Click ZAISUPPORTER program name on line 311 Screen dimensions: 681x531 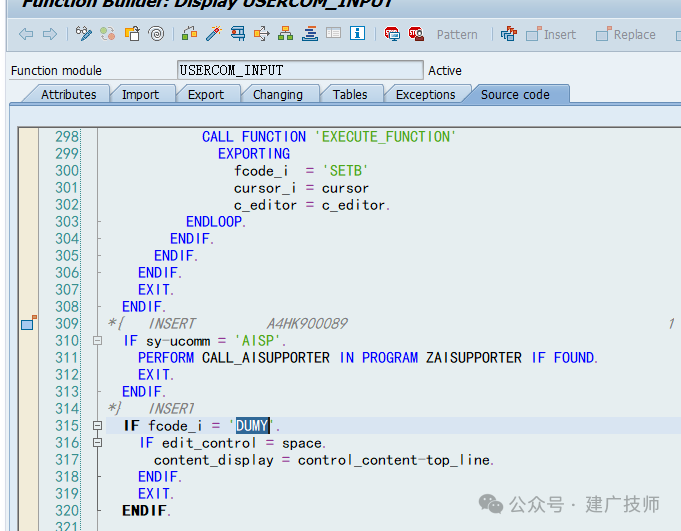pos(473,358)
